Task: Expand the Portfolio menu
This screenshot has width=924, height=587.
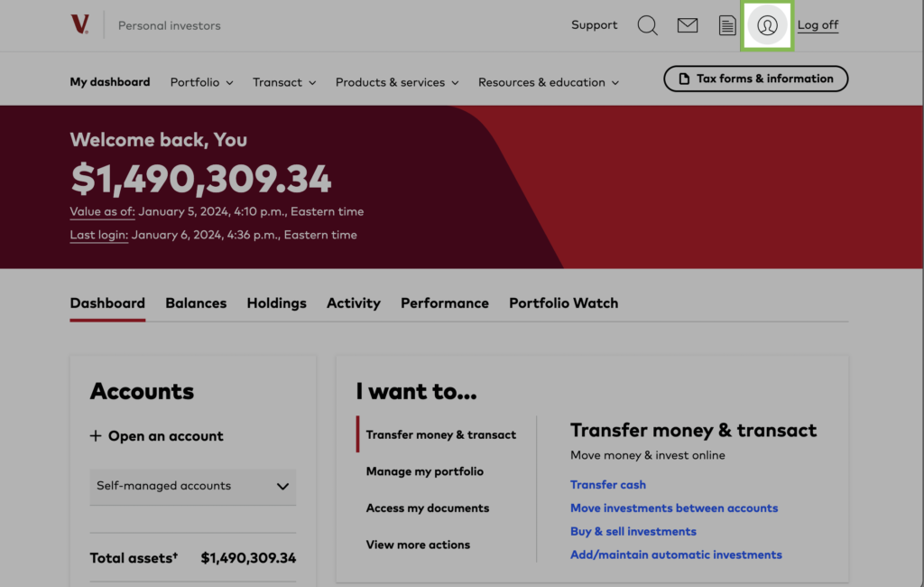Action: [x=201, y=82]
